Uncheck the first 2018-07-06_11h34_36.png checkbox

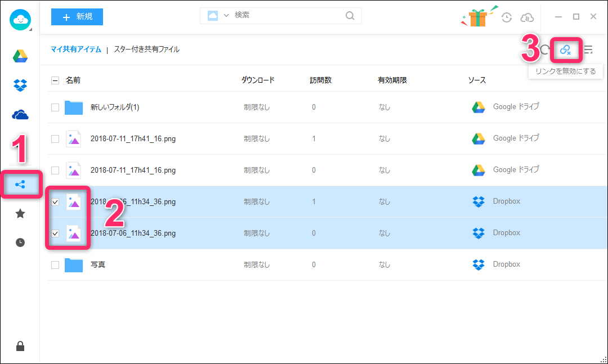(55, 201)
